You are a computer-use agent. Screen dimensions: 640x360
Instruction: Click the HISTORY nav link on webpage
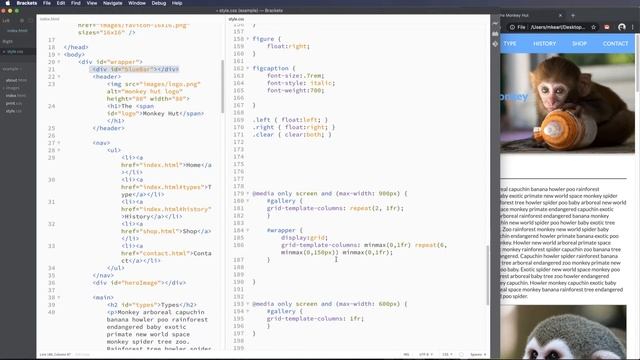[x=544, y=43]
